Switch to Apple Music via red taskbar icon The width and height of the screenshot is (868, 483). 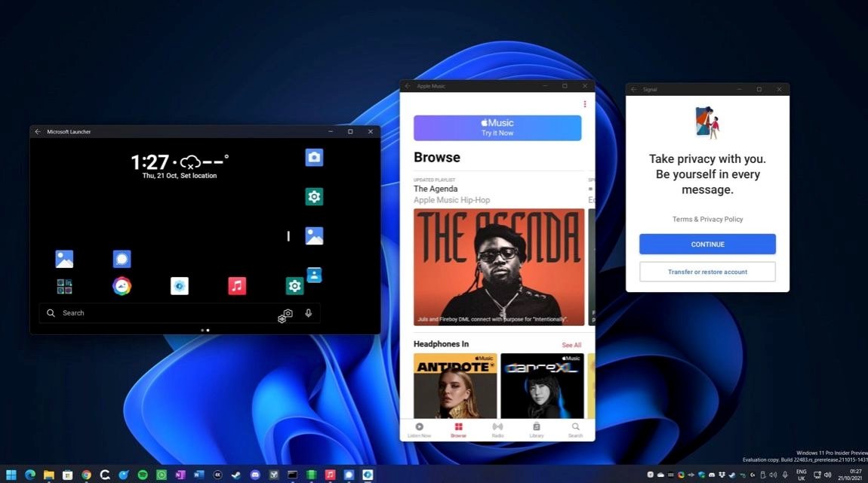[x=330, y=475]
